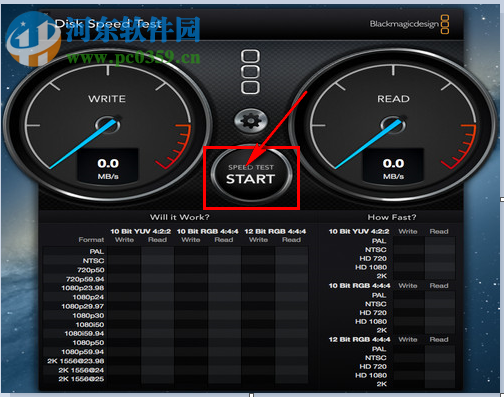Click Write header beside How Fast 10 Bit YUV
Screen dimensions: 504x397
(408, 231)
